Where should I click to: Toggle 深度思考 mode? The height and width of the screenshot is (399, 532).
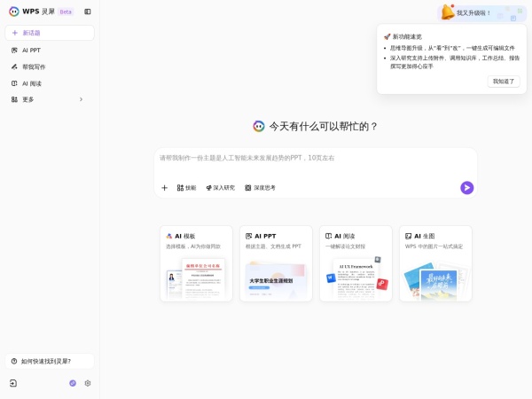coord(260,188)
